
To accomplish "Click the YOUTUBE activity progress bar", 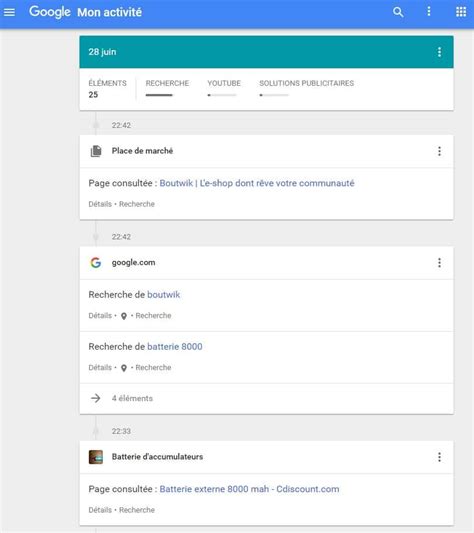I will pyautogui.click(x=222, y=95).
